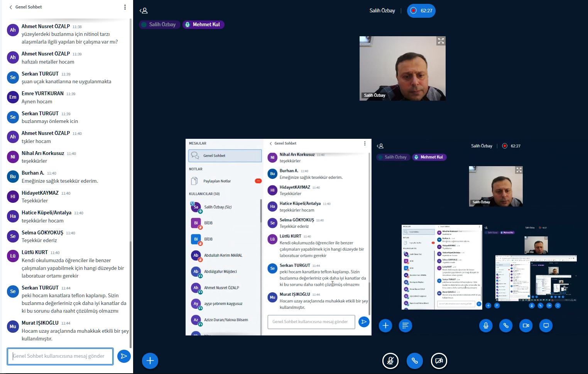Select Genel Sohbet item under MESAJLAR
Viewport: 588px width, 374px height.
pyautogui.click(x=225, y=156)
